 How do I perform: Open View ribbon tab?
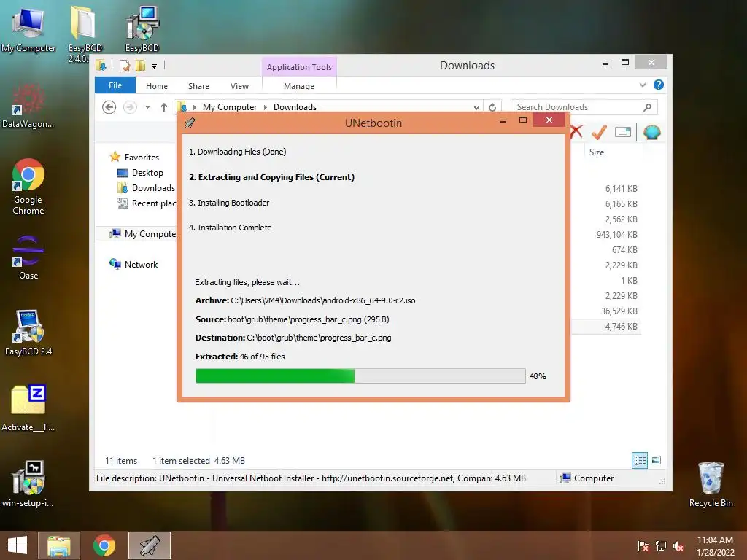(239, 86)
